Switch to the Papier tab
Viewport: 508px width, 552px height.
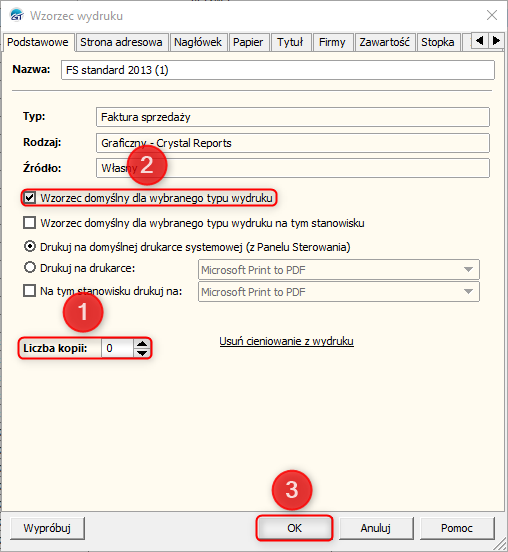coord(248,42)
